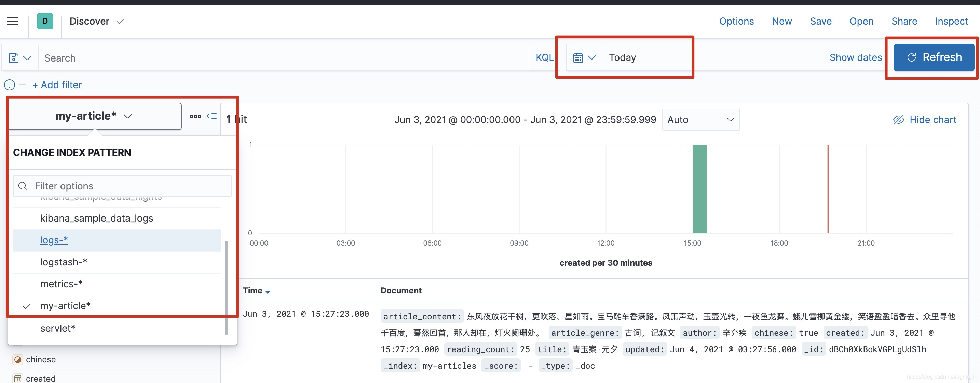980x383 pixels.
Task: Open the Inspect panel
Action: click(951, 21)
